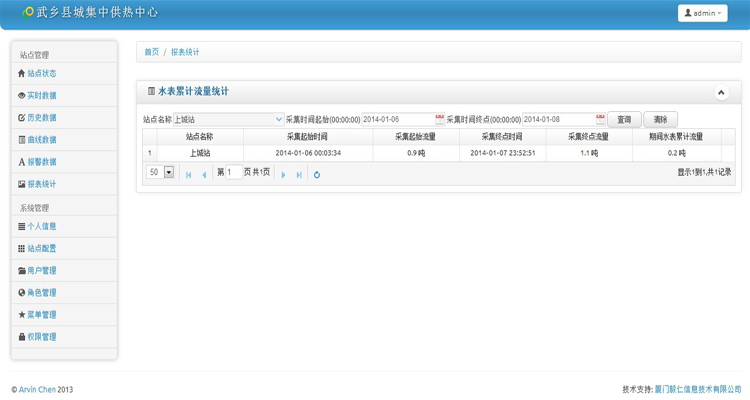Click 报表统计 breadcrumb link
Viewport: 750px width, 400px height.
[x=185, y=52]
